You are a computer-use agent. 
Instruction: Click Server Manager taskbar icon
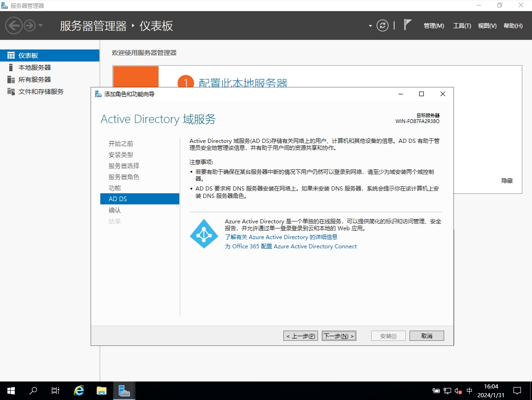(x=124, y=391)
